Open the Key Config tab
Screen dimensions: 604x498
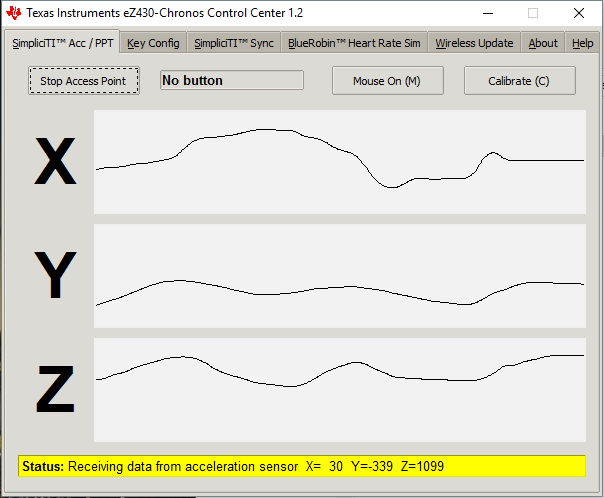point(153,43)
